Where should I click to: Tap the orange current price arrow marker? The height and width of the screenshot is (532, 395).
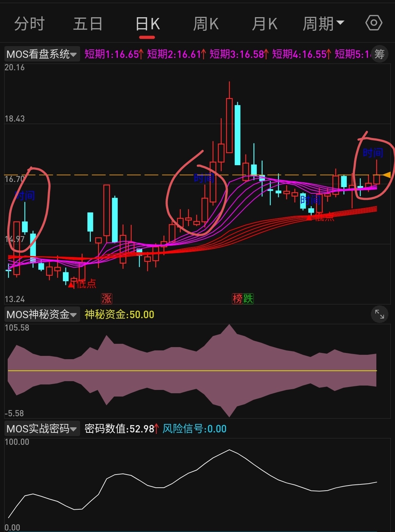387,175
